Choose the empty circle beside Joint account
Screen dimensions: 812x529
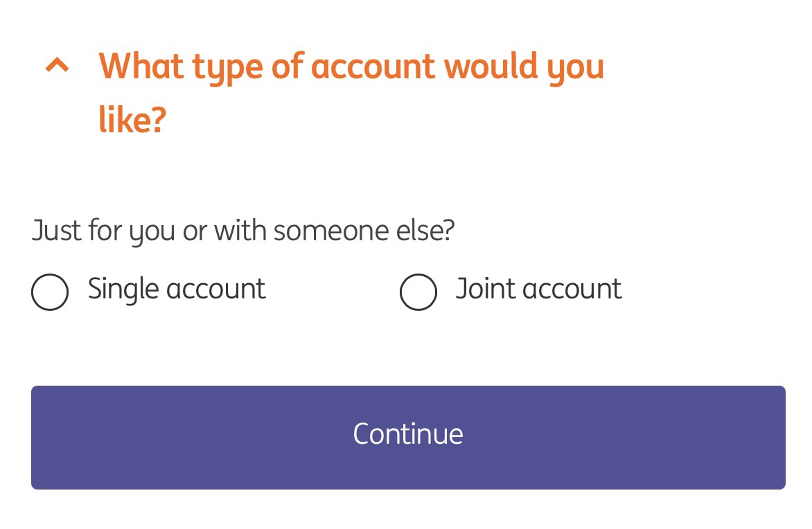tap(418, 292)
